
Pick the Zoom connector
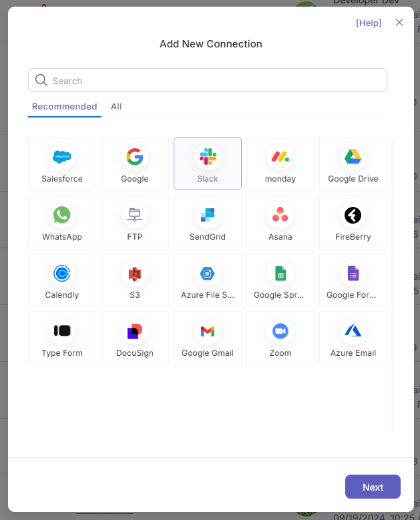(280, 338)
